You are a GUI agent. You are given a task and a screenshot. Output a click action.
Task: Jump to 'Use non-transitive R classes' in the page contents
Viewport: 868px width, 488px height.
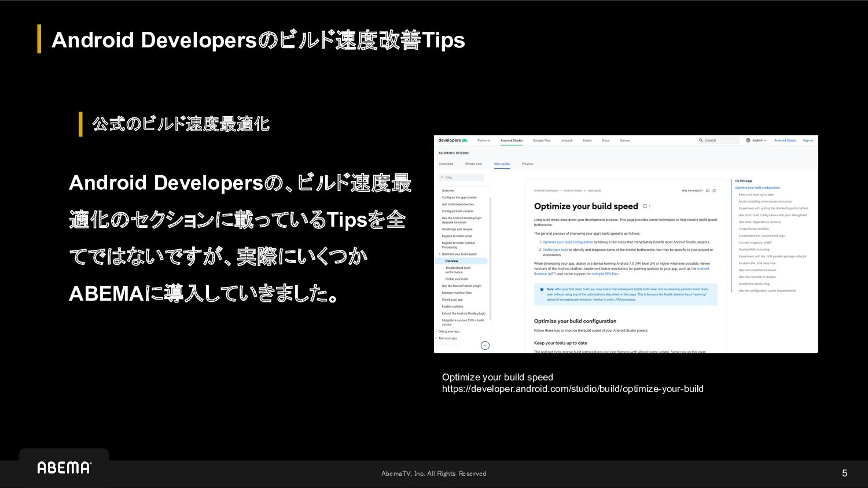click(757, 270)
